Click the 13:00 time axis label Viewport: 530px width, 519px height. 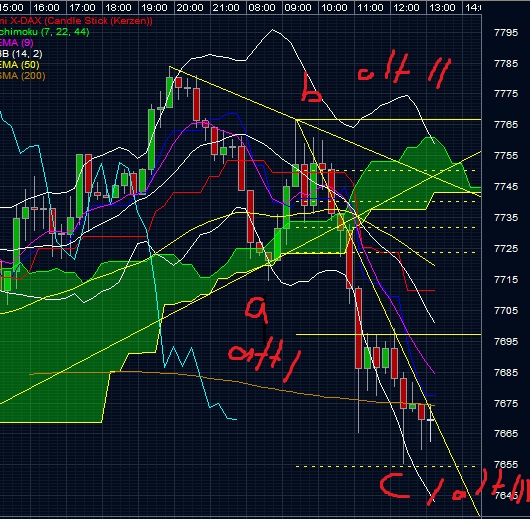click(442, 7)
